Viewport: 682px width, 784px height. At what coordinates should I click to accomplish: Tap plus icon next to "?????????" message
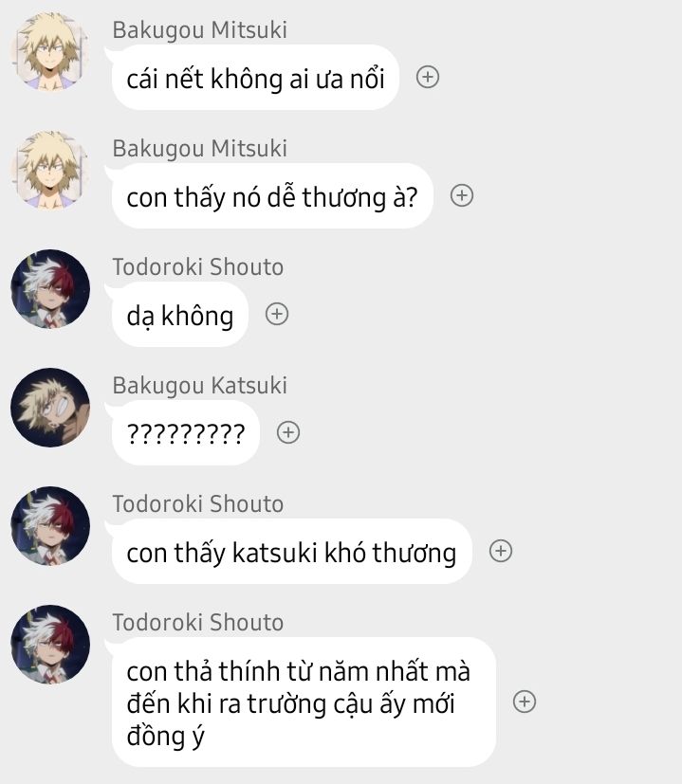[x=288, y=432]
